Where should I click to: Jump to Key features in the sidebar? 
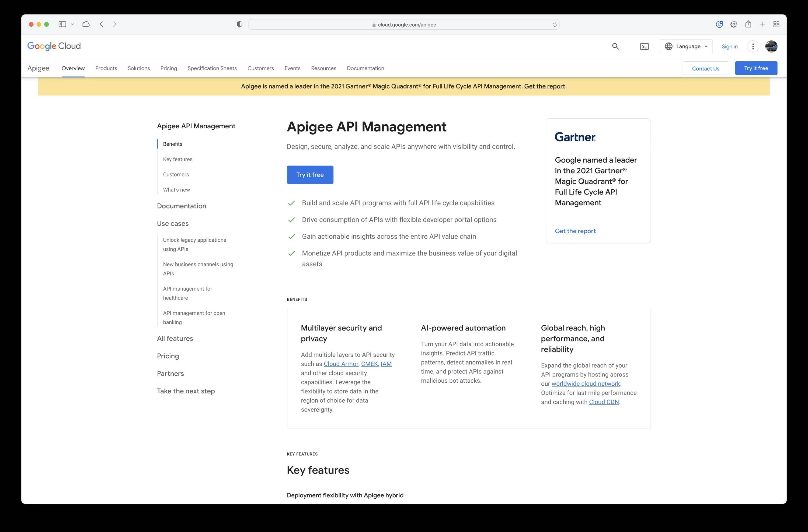[x=177, y=159]
